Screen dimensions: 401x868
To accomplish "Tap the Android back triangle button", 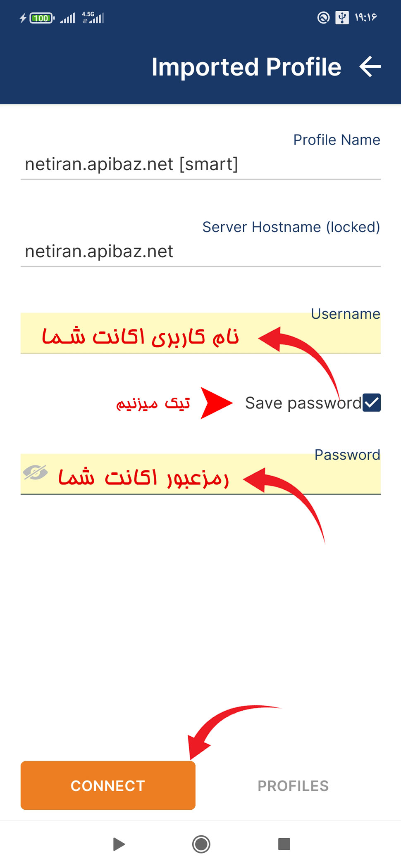I will pos(119,844).
